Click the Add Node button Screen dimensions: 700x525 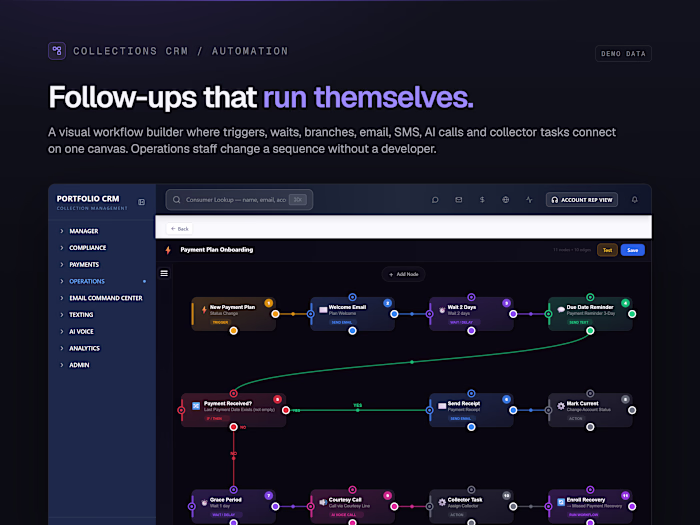pos(403,274)
